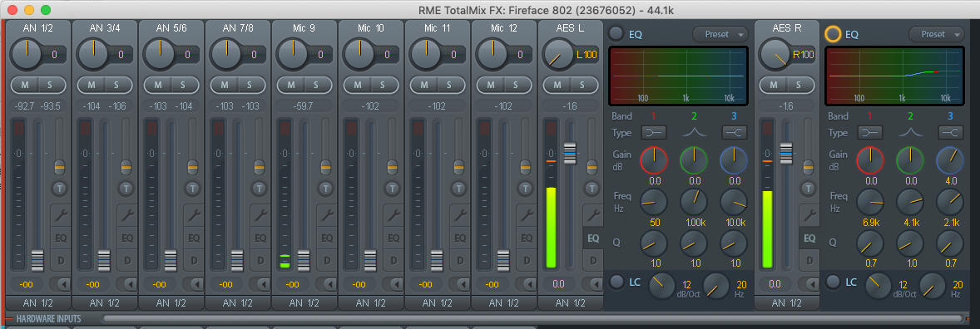
Task: Click the AES R band 3 gain knob
Action: tap(950, 160)
